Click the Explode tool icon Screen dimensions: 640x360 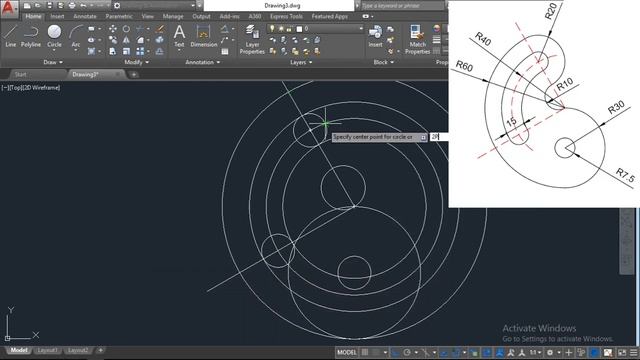(x=160, y=40)
